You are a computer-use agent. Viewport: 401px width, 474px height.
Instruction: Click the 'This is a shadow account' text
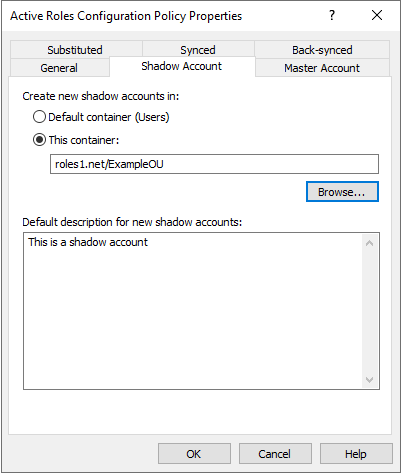tap(88, 242)
